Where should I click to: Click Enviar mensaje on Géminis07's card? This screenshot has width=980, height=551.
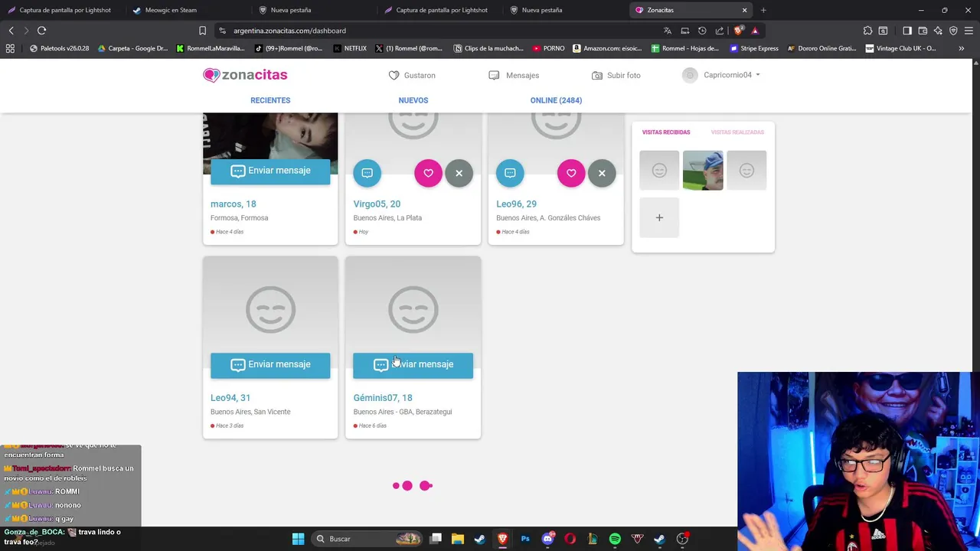click(413, 364)
